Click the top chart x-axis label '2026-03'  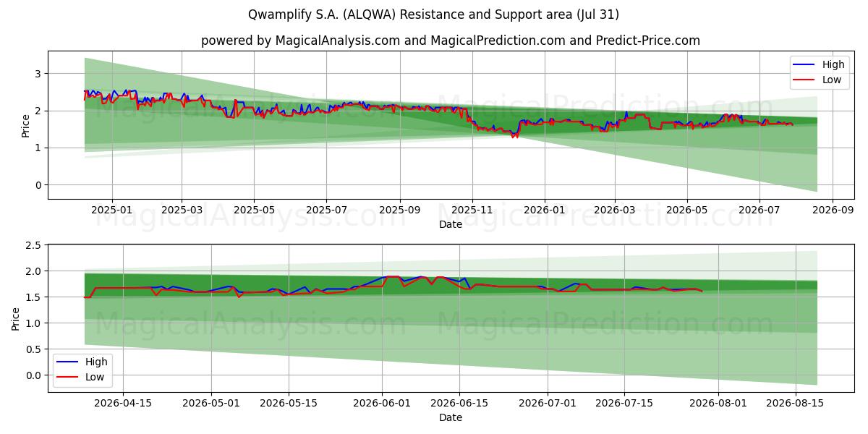click(x=614, y=210)
